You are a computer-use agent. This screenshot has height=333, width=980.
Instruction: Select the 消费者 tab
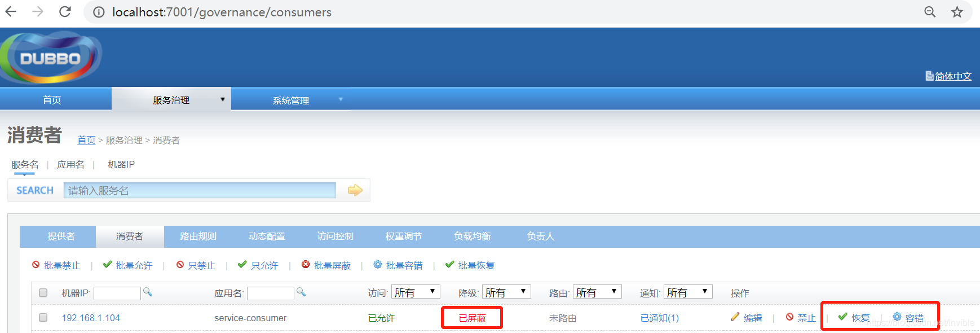point(130,236)
